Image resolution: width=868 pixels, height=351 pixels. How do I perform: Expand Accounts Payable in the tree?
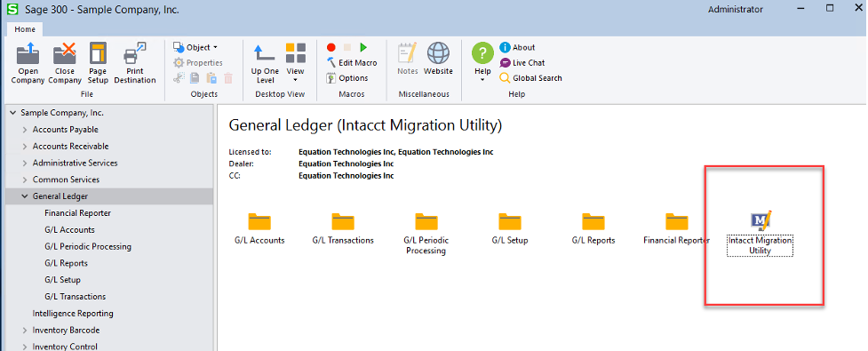click(25, 130)
